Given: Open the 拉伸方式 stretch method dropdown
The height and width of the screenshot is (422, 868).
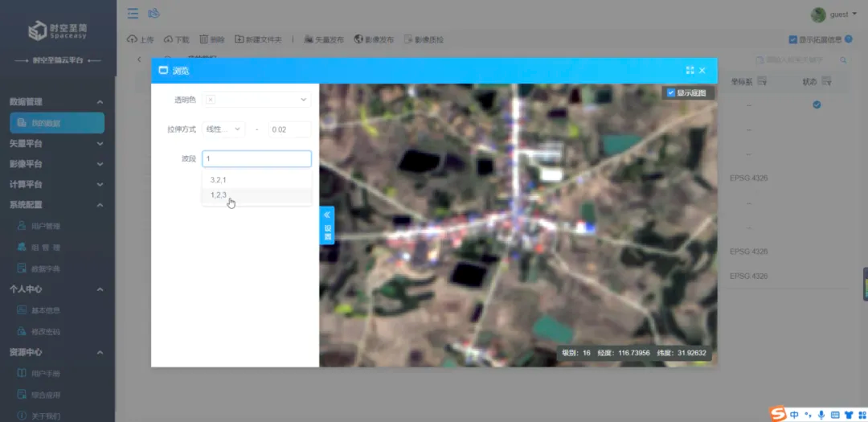Looking at the screenshot, I should pyautogui.click(x=223, y=129).
